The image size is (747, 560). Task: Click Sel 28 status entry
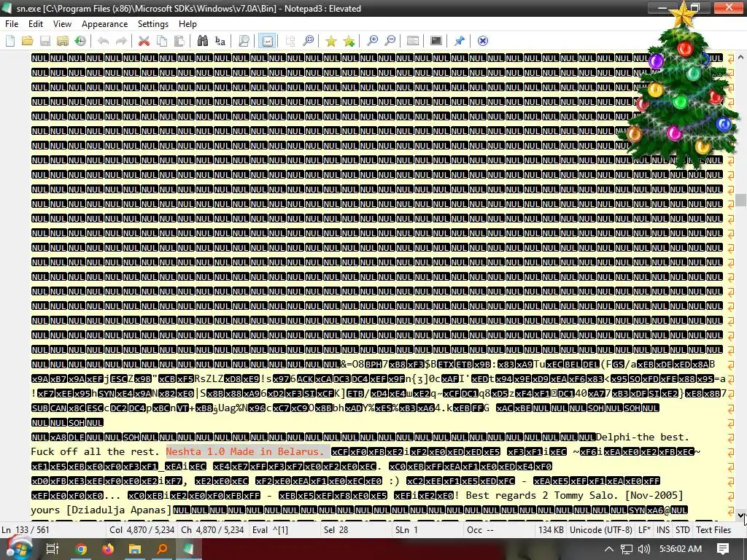pos(336,530)
